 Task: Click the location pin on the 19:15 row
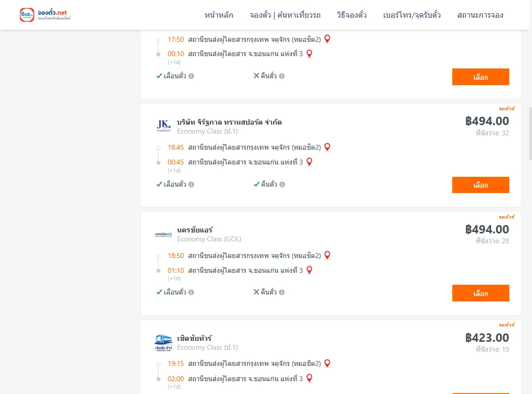point(328,363)
